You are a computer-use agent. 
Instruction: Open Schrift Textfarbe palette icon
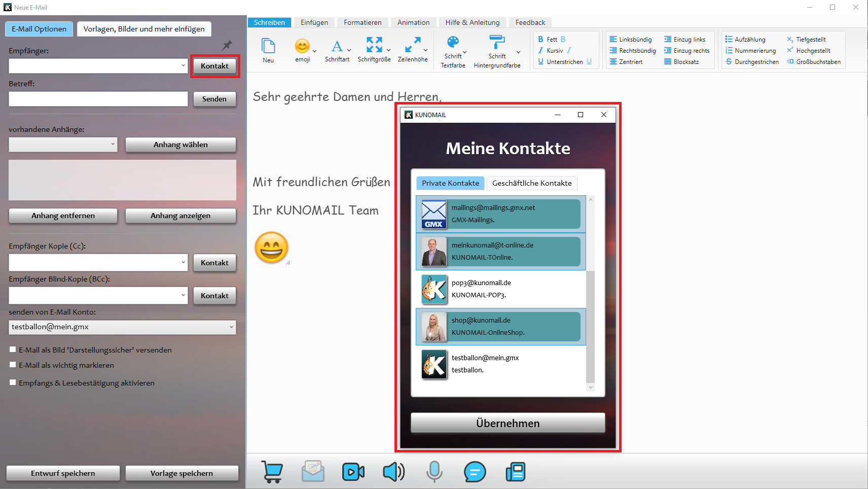tap(453, 42)
